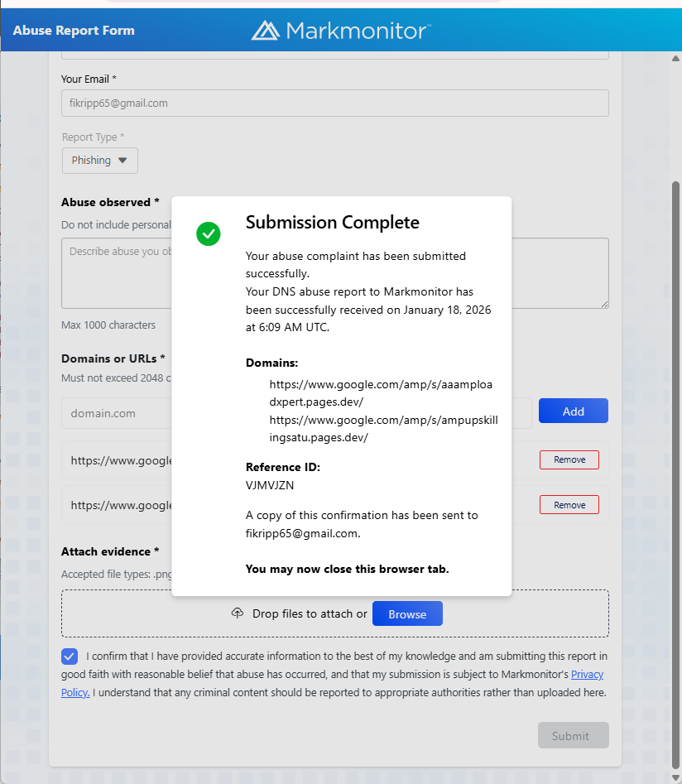
Task: Open the Report Type Phishing dropdown
Action: (100, 161)
